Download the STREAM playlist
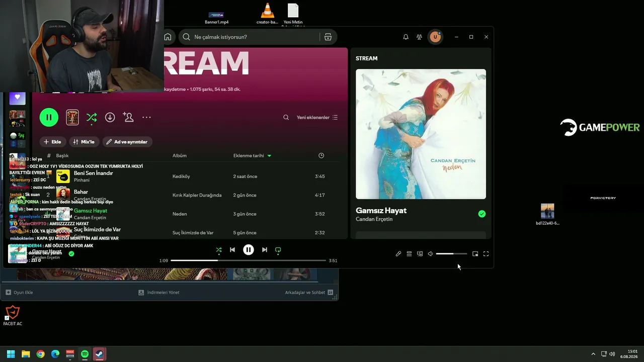The image size is (644, 362). pos(110,117)
